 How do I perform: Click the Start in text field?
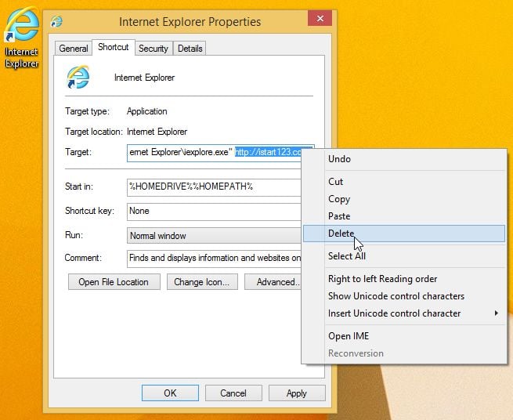(x=214, y=187)
